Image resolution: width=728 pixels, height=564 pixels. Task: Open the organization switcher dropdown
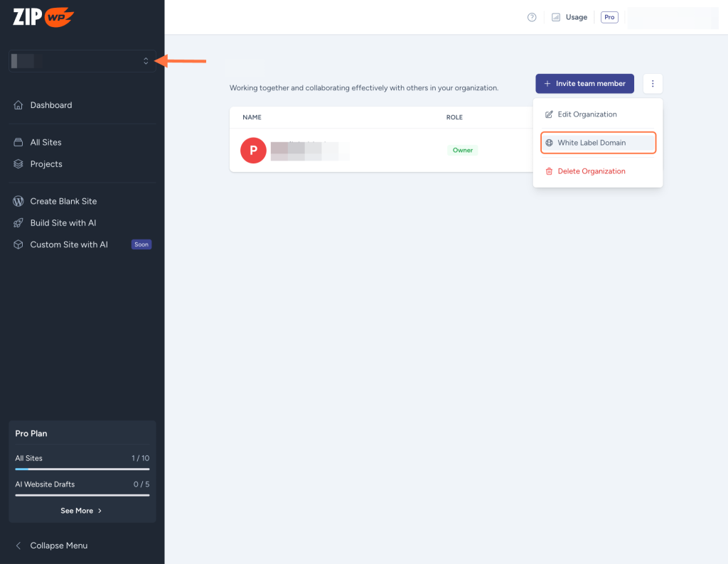pyautogui.click(x=82, y=61)
